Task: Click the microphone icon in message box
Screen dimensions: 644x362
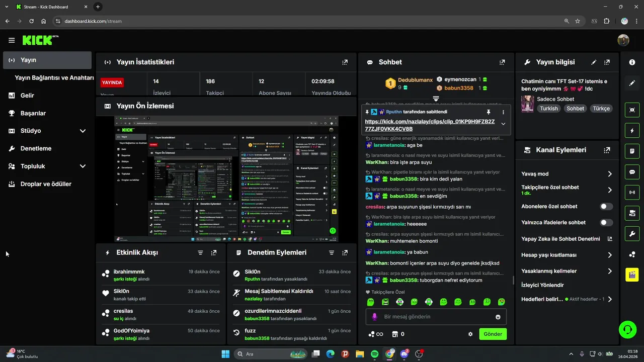Action: pyautogui.click(x=374, y=317)
